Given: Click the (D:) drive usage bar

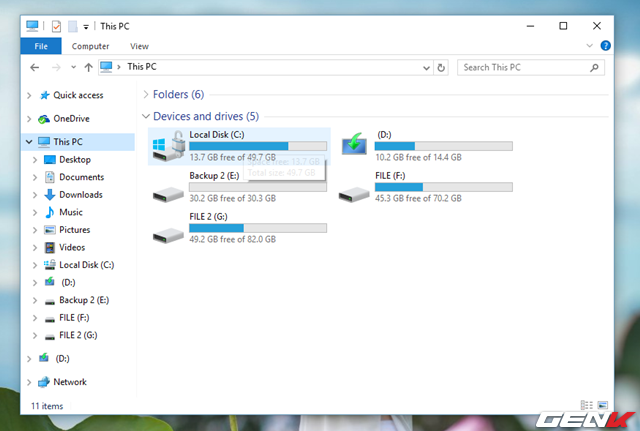Looking at the screenshot, I should [444, 146].
